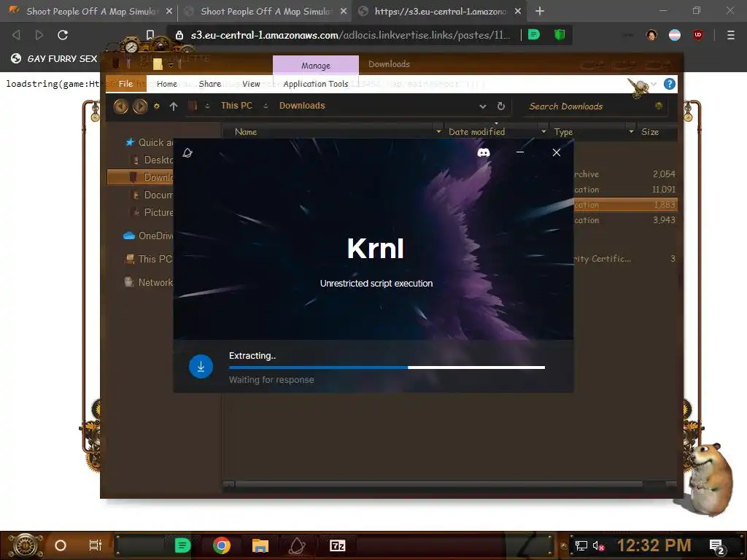The height and width of the screenshot is (560, 747).
Task: Open the Share ribbon tab
Action: point(209,84)
